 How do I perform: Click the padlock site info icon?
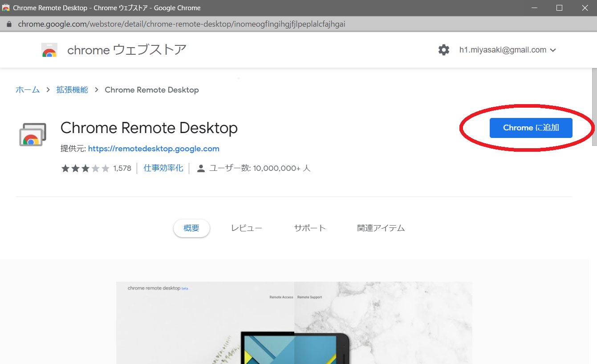click(8, 24)
